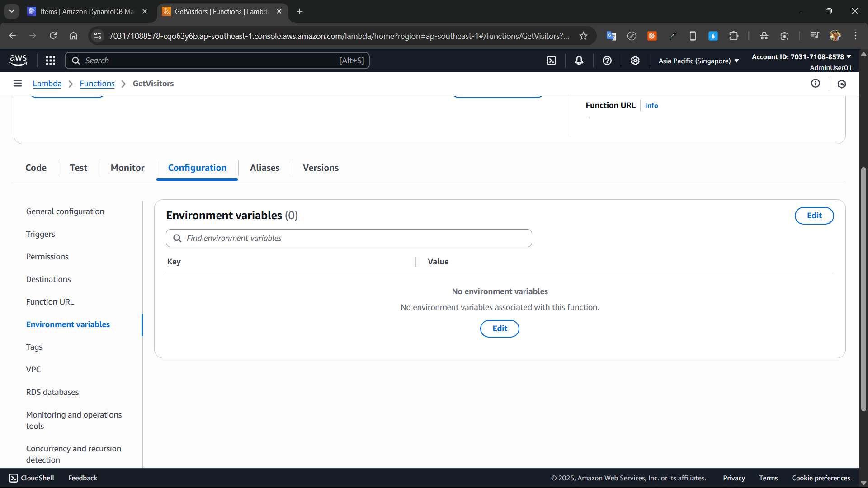This screenshot has width=868, height=488.
Task: Select Environment variables in the side list
Action: pyautogui.click(x=68, y=324)
